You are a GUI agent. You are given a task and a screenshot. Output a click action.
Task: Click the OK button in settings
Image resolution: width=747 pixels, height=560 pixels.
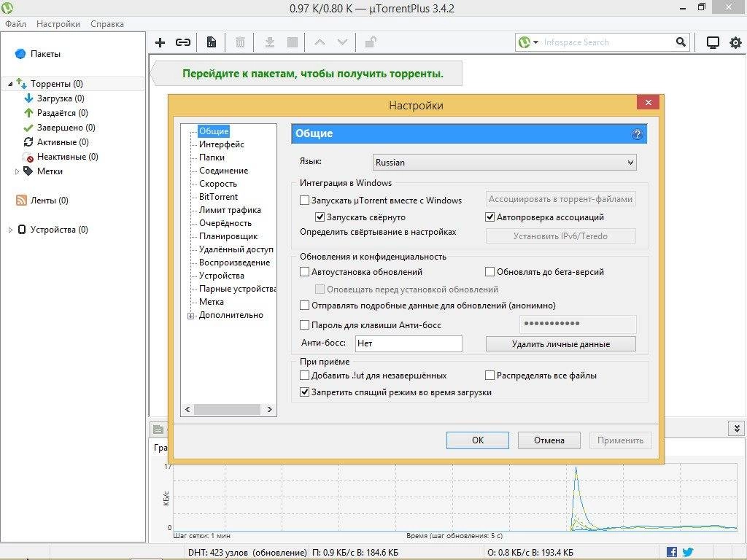tap(477, 440)
